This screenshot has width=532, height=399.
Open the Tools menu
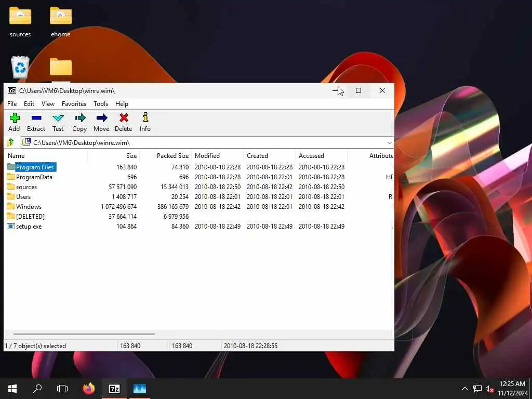tap(101, 104)
